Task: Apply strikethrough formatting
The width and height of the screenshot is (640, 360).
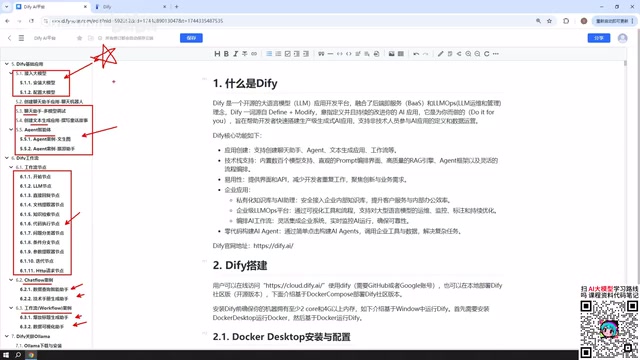Action: pos(244,54)
